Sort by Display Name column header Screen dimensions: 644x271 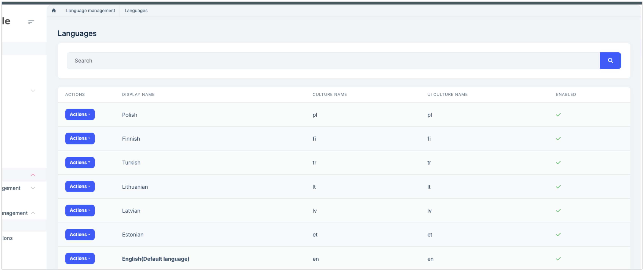click(x=138, y=94)
